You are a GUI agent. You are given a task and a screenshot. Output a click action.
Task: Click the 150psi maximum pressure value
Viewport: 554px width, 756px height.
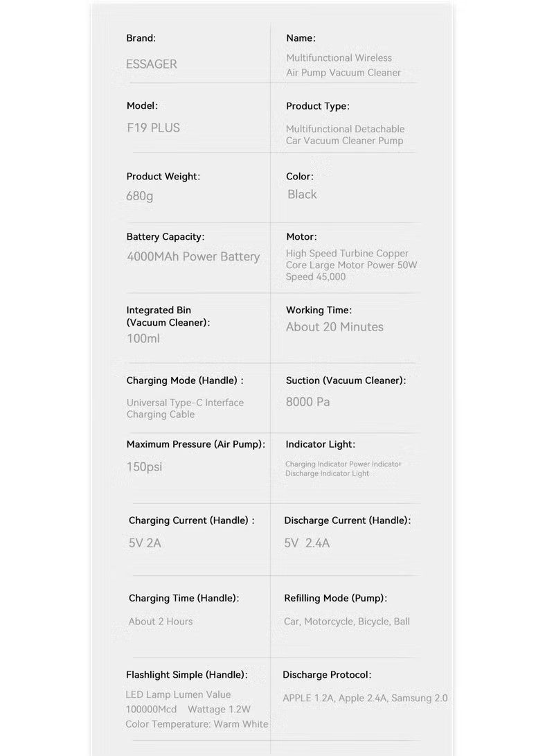click(144, 466)
